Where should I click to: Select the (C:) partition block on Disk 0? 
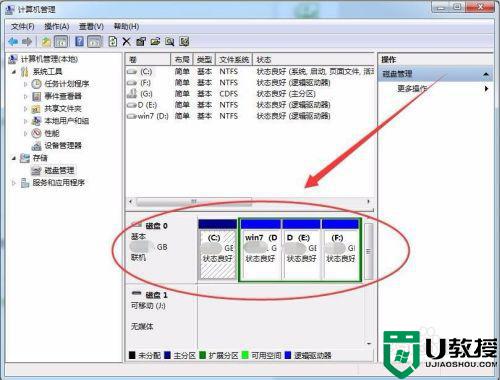(218, 249)
